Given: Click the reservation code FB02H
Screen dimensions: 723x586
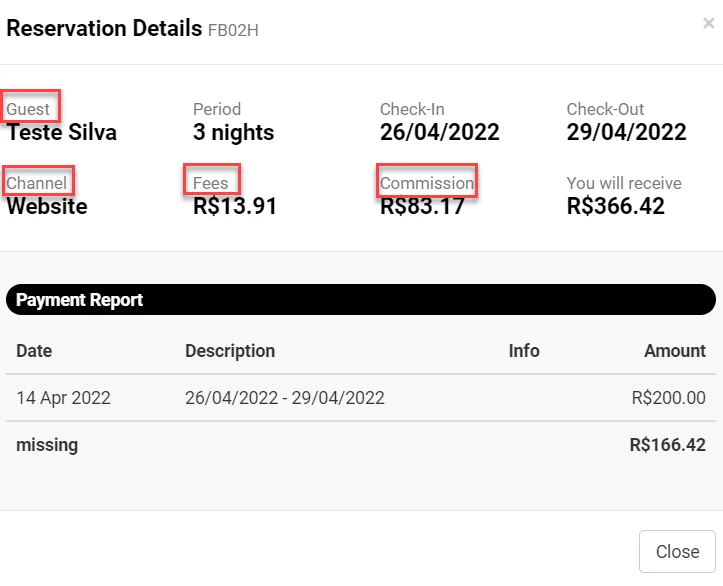Looking at the screenshot, I should tap(233, 30).
